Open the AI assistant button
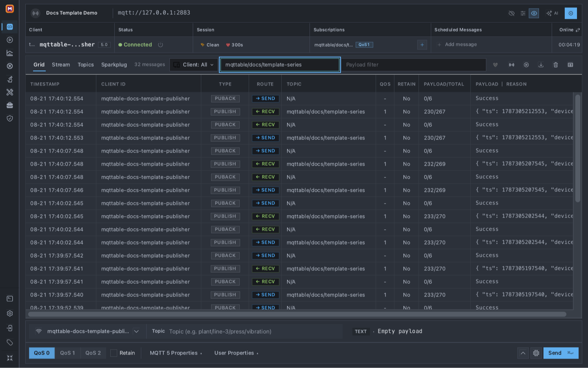 click(552, 13)
